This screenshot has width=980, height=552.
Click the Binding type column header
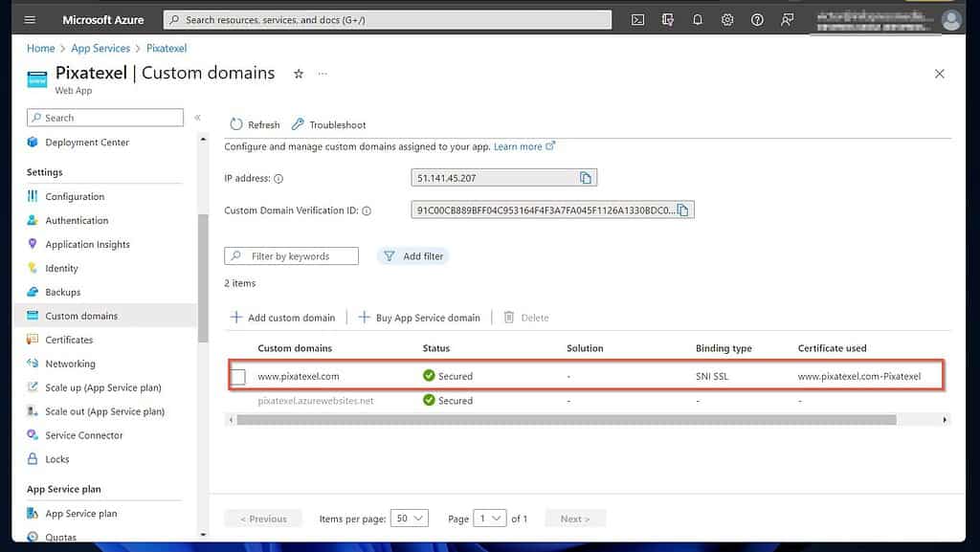(x=724, y=348)
